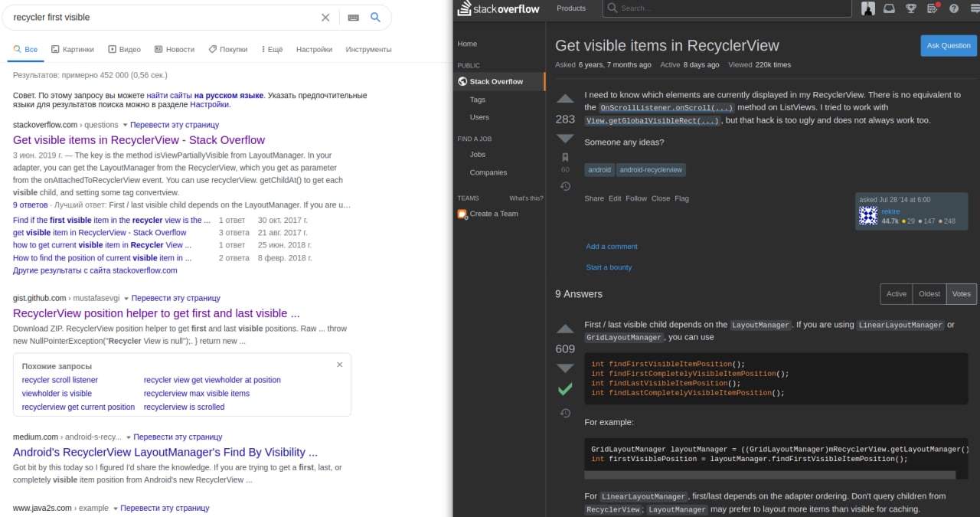Open Companies in the Stack Overflow sidebar

[488, 172]
